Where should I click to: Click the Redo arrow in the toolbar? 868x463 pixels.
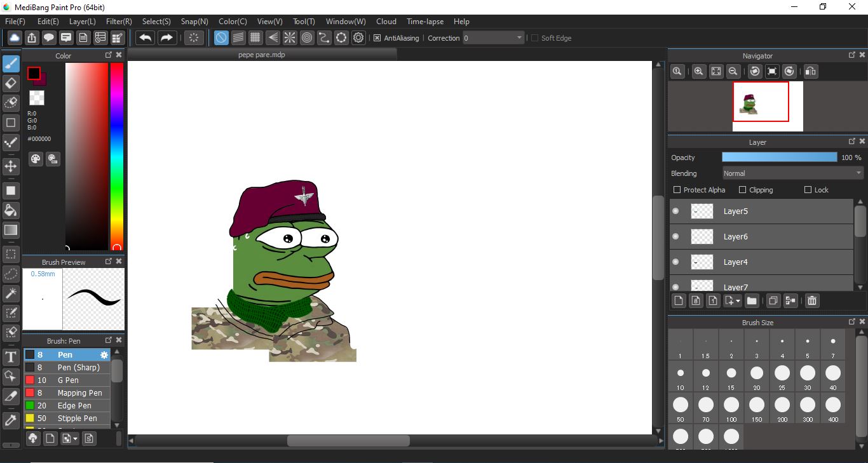166,38
